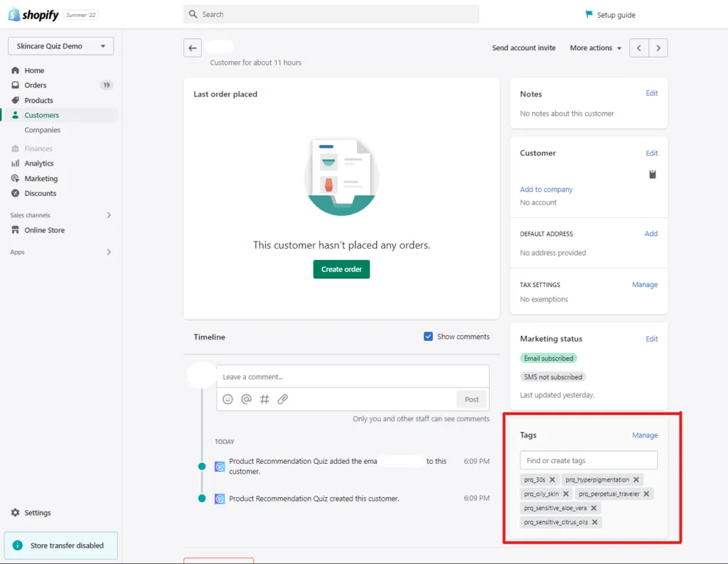Attach file with paperclip icon
728x564 pixels.
click(283, 399)
